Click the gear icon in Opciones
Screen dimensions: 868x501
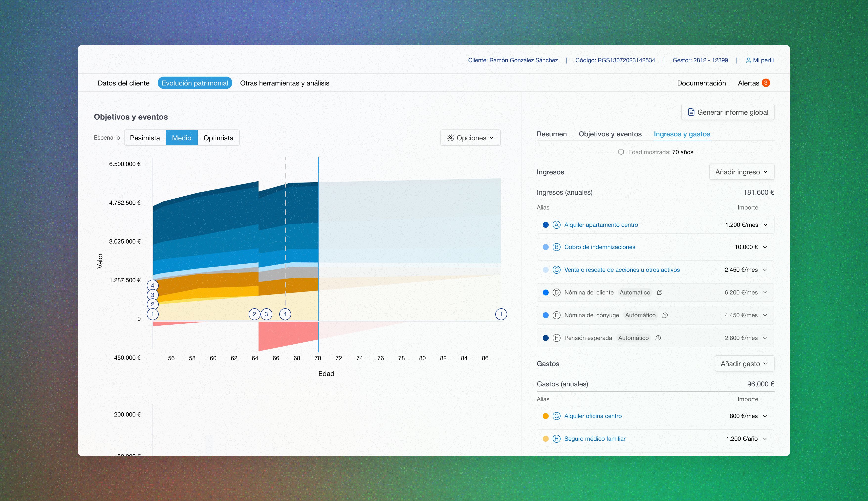(x=450, y=138)
